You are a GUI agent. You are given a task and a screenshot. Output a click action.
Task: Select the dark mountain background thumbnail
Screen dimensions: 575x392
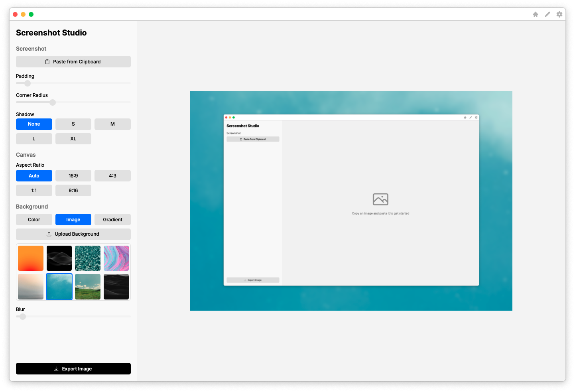coord(116,287)
